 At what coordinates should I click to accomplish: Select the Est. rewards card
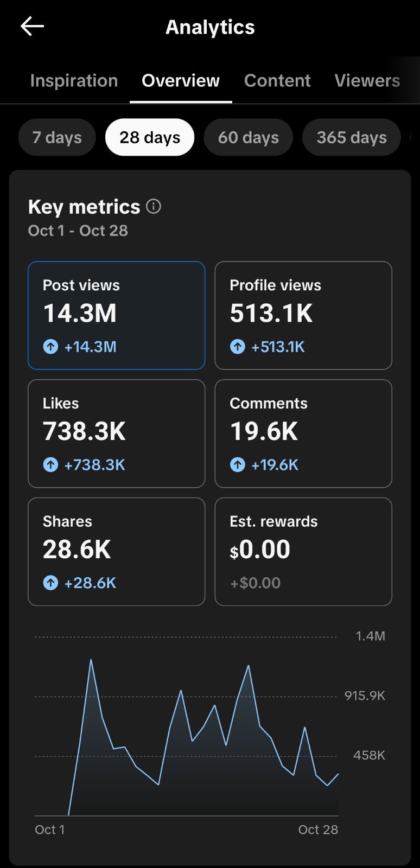click(303, 552)
